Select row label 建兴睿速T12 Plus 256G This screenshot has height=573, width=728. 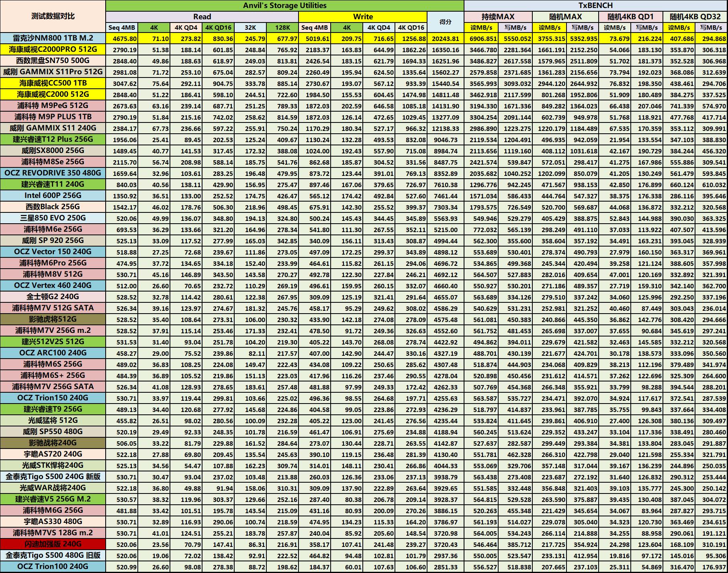[53, 139]
